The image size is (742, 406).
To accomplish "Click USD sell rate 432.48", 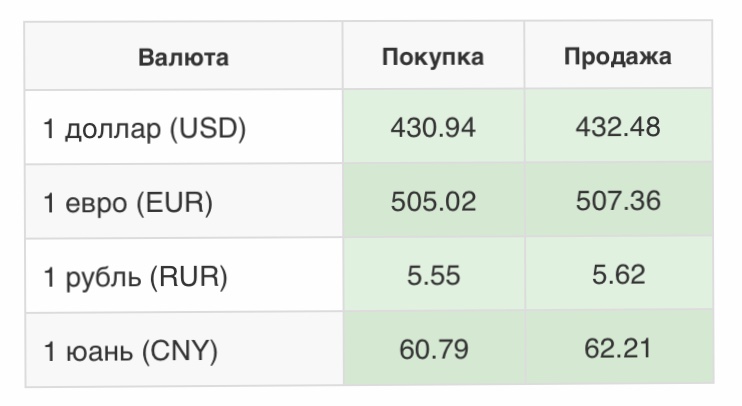I will pos(618,128).
